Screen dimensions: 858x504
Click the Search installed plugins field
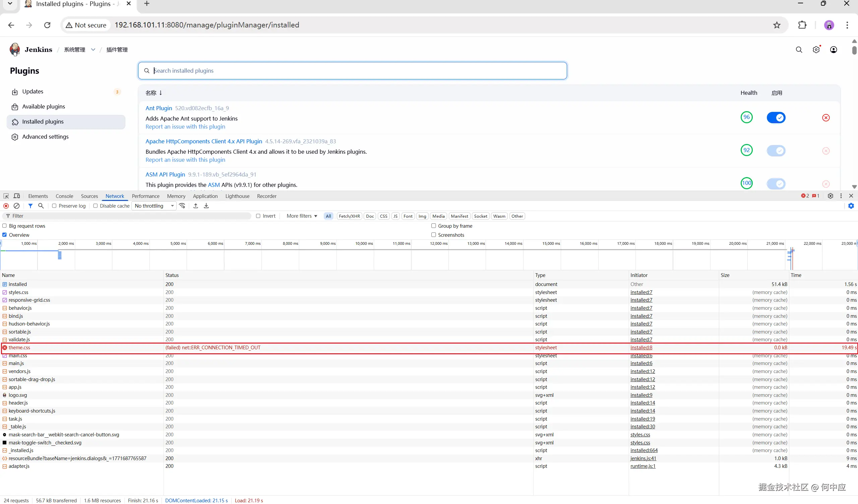tap(352, 71)
